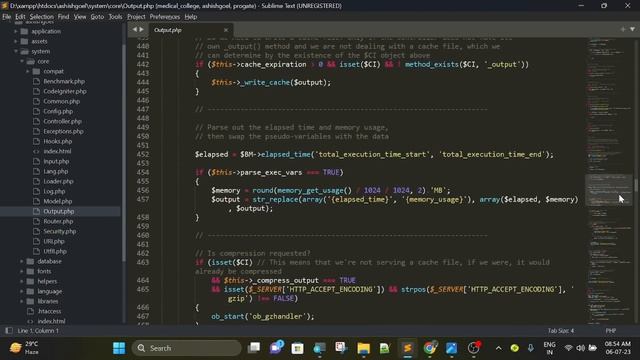
Task: Open Exceptions.php in sidebar
Action: pyautogui.click(x=63, y=131)
